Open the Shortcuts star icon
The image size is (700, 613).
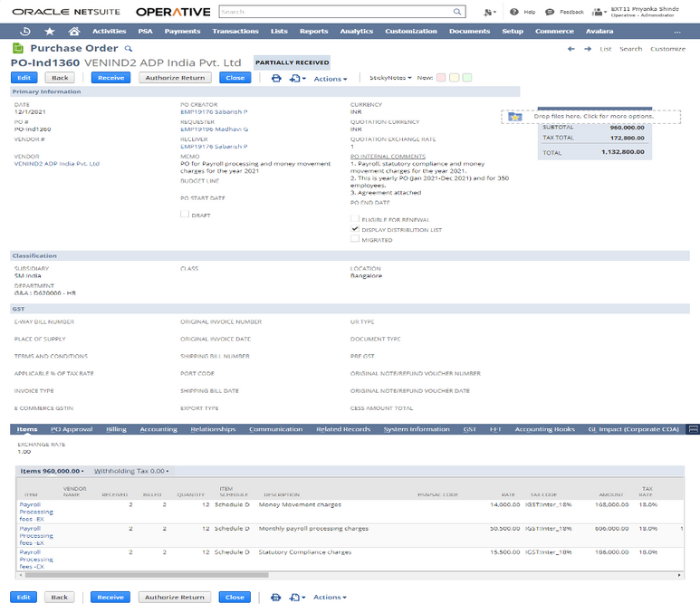click(x=50, y=32)
